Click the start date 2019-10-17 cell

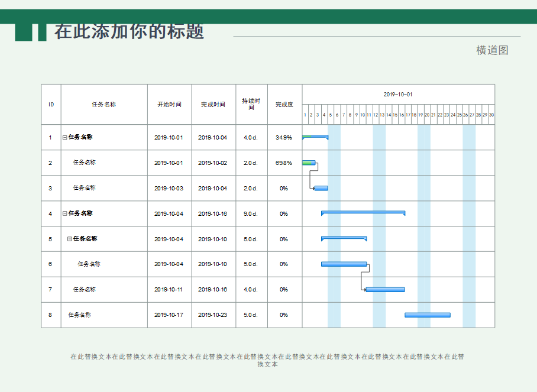point(169,315)
